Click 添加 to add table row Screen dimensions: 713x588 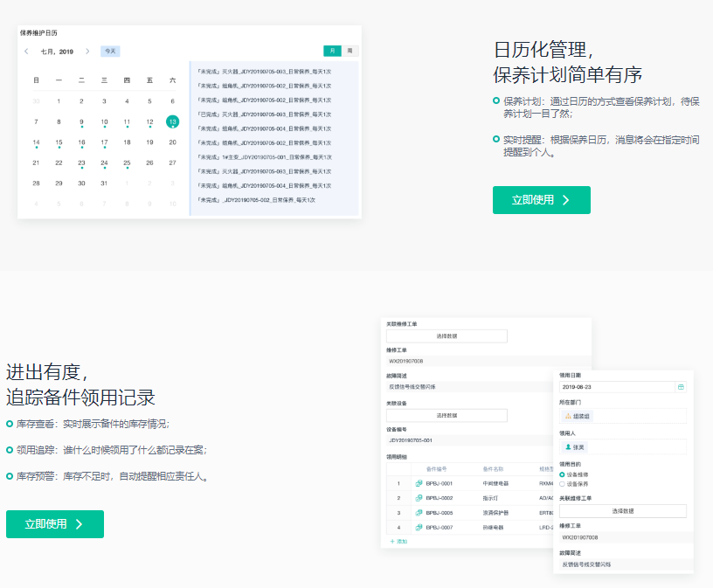[398, 542]
